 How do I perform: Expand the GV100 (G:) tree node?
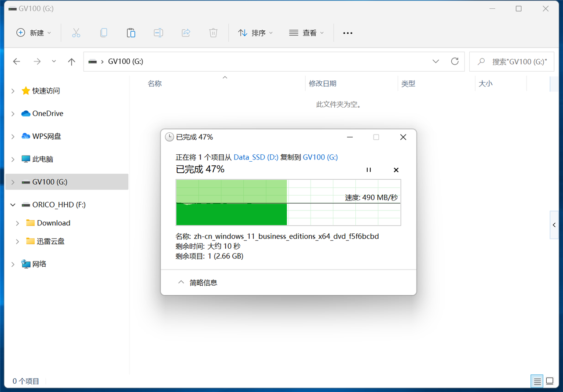pyautogui.click(x=13, y=182)
